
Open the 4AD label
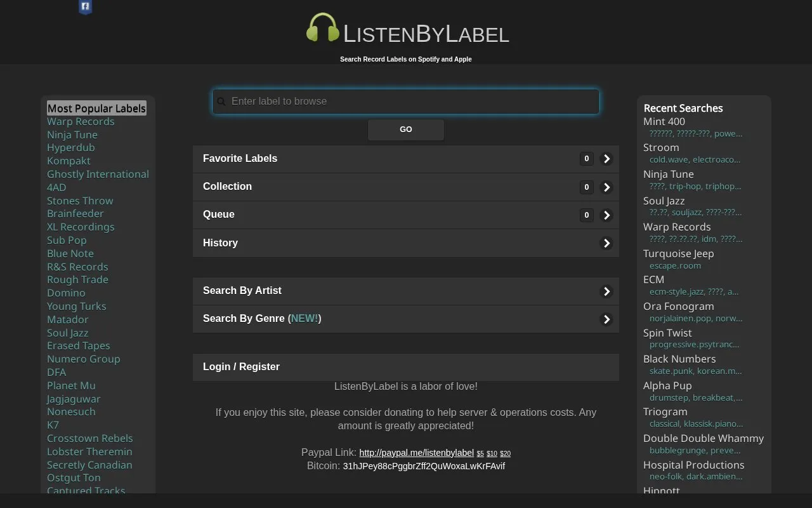pyautogui.click(x=56, y=187)
